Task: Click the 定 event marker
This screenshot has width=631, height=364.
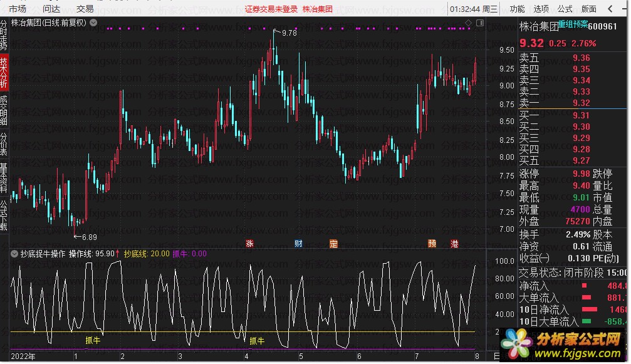Action: point(333,243)
